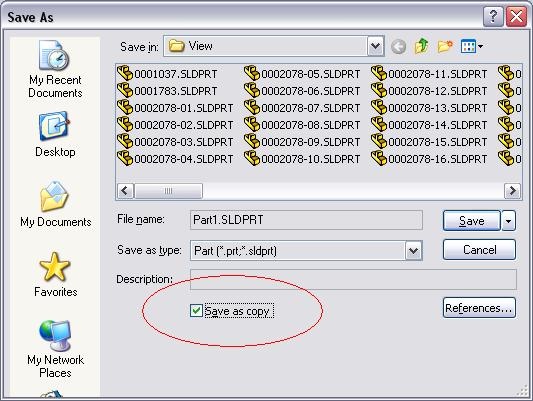
Task: Open the Save as type dropdown arrow
Action: (x=413, y=251)
